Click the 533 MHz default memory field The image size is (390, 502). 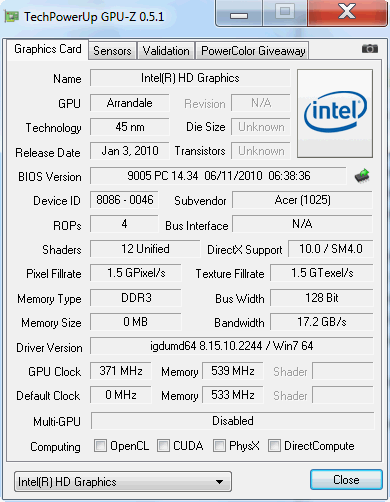(x=233, y=395)
